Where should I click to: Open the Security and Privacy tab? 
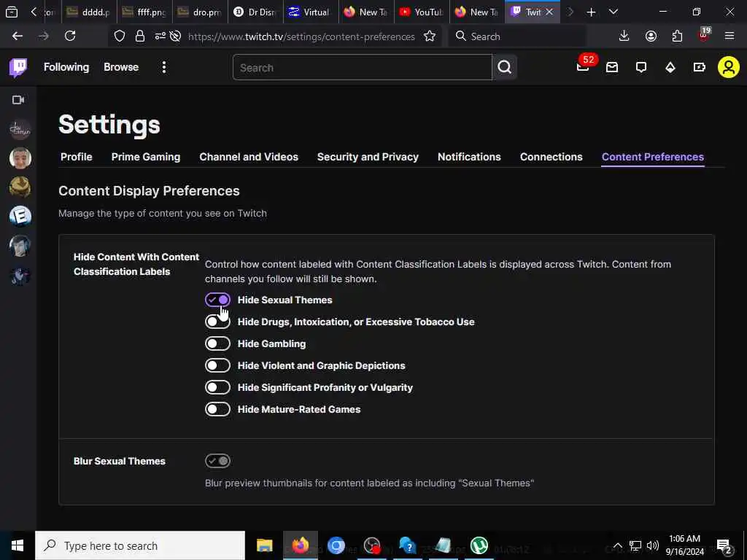tap(368, 157)
